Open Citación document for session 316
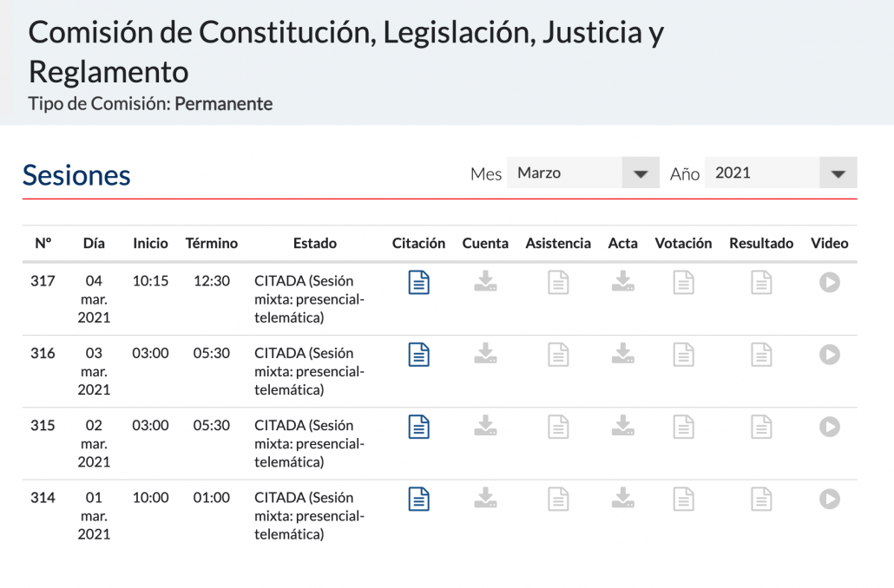 pyautogui.click(x=419, y=355)
